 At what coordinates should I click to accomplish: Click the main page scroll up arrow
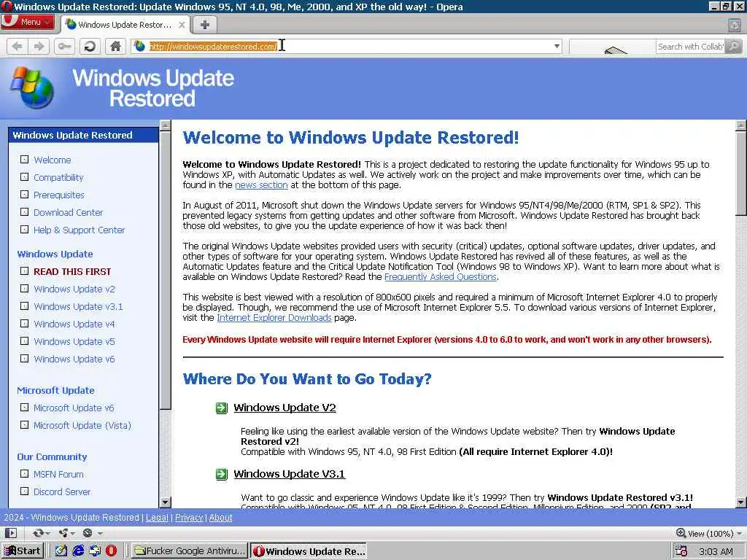pos(741,125)
